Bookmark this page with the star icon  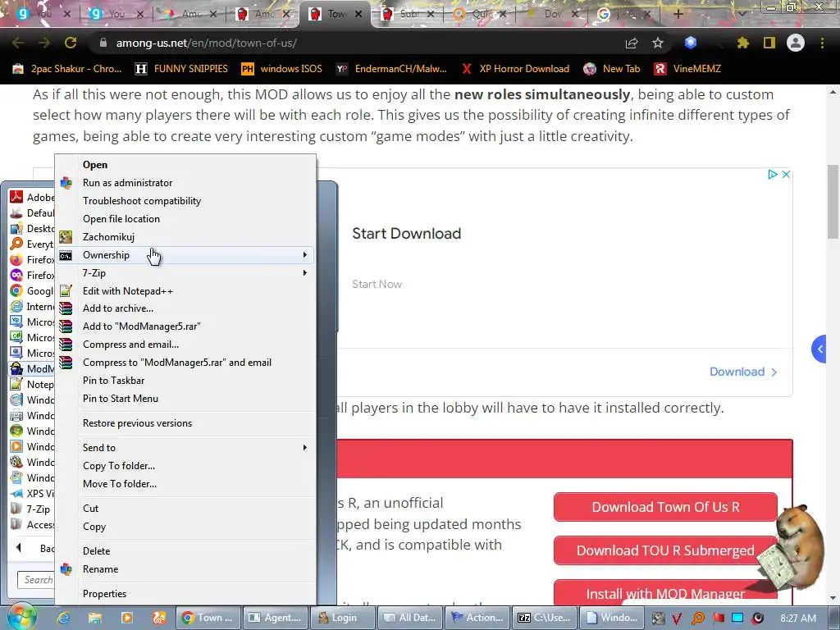[658, 43]
